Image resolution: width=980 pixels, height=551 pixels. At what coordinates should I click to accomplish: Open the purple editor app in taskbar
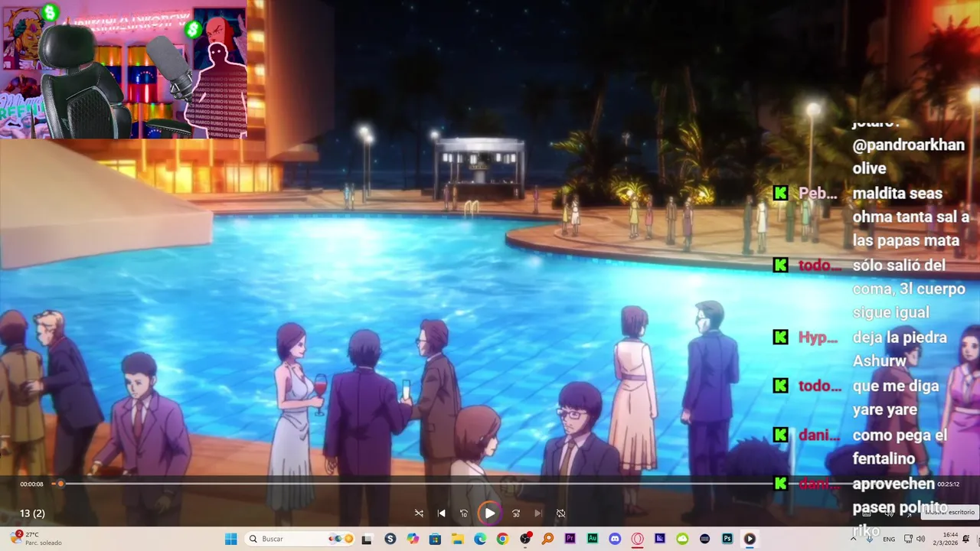tap(659, 539)
